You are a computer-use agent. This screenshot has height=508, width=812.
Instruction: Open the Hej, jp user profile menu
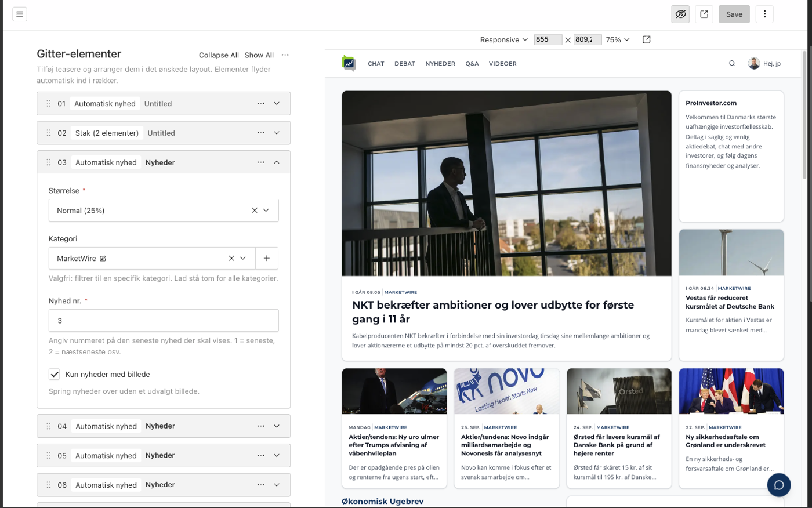click(764, 64)
